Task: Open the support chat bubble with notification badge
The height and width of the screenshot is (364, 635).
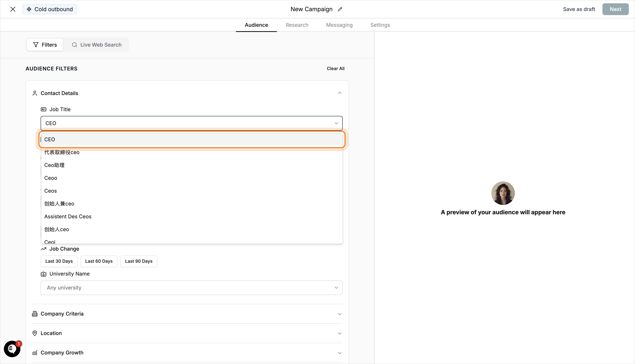Action: (x=12, y=349)
